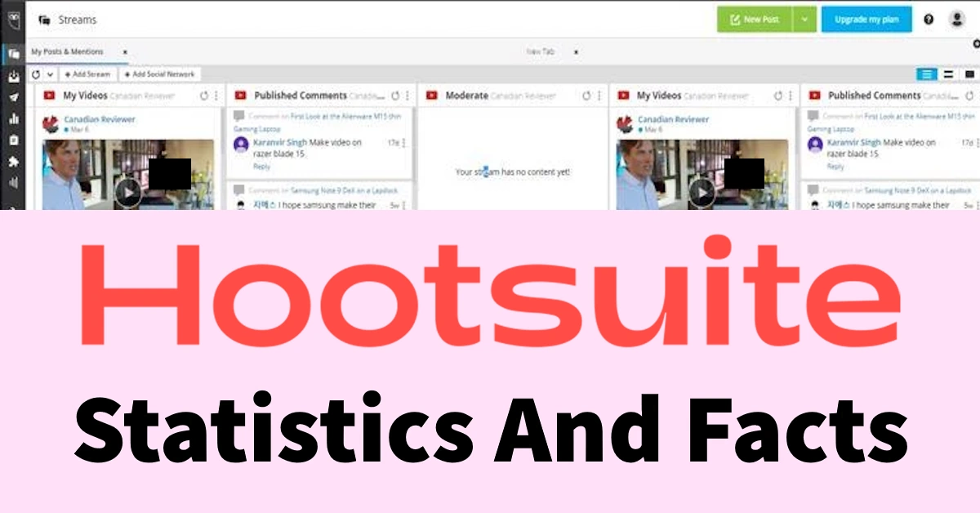Image resolution: width=980 pixels, height=513 pixels.
Task: Open the left Published Comments stream options menu
Action: [408, 96]
